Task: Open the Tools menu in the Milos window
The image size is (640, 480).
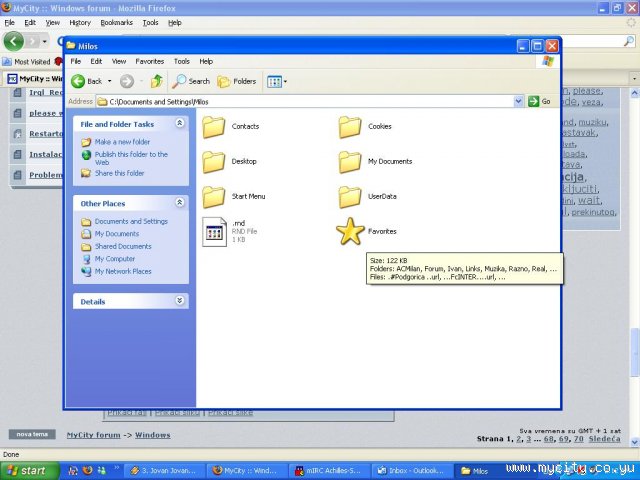Action: [x=182, y=61]
